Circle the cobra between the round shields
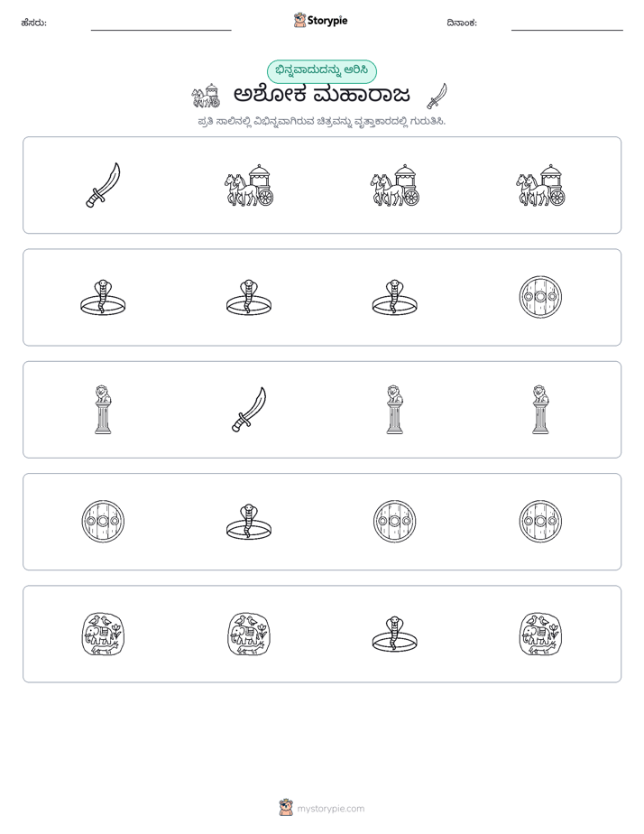Image resolution: width=644 pixels, height=834 pixels. click(249, 522)
